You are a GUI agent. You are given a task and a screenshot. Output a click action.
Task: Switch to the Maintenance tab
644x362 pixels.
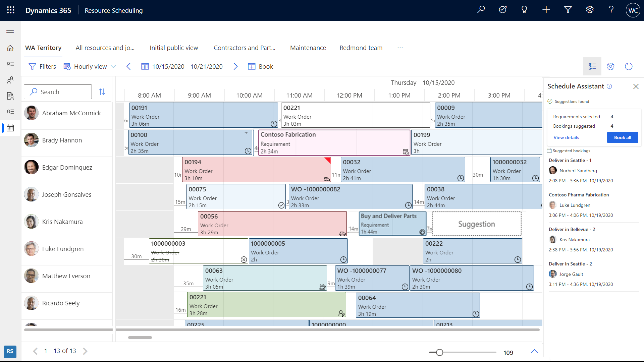pos(308,47)
